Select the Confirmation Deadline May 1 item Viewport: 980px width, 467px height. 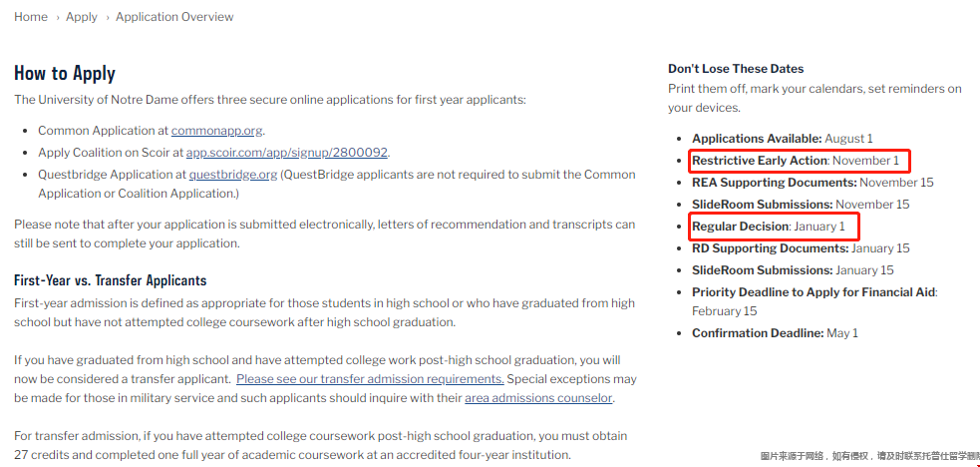coord(775,333)
